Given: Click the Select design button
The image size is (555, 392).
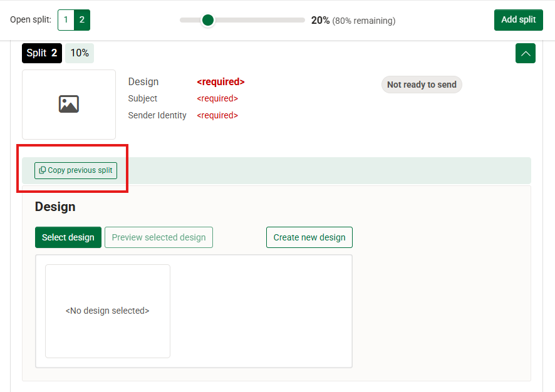Looking at the screenshot, I should click(68, 237).
